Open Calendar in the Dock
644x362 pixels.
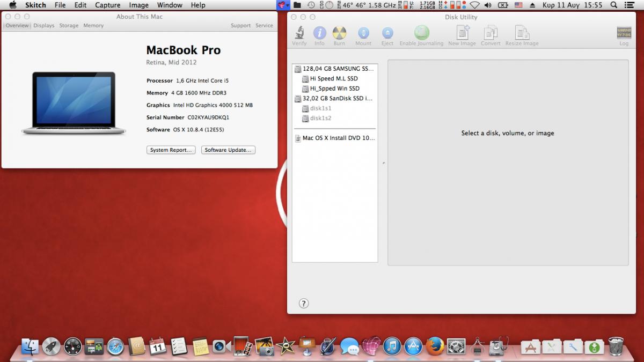coord(157,347)
